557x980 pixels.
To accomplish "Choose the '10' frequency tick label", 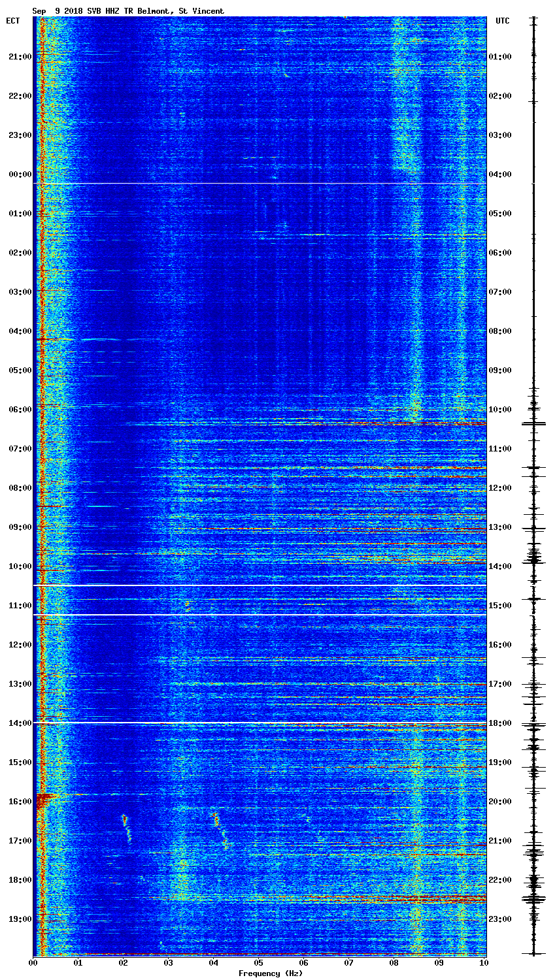I will (484, 963).
